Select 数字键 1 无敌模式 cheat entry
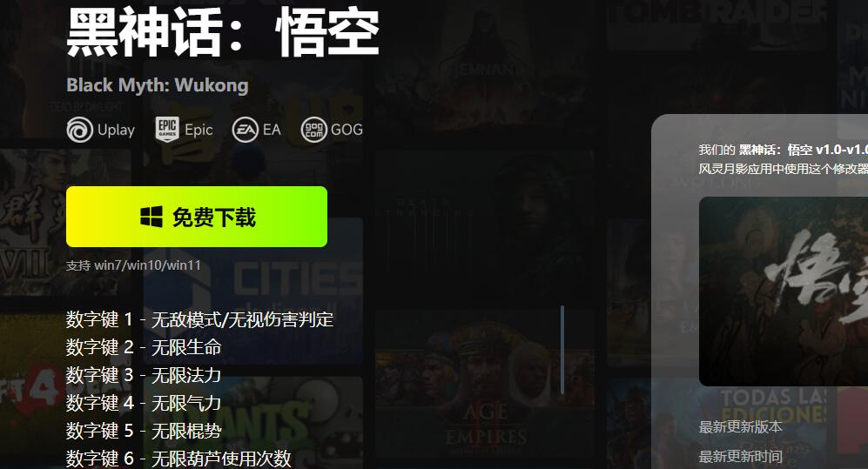The height and width of the screenshot is (469, 868). pyautogui.click(x=200, y=319)
